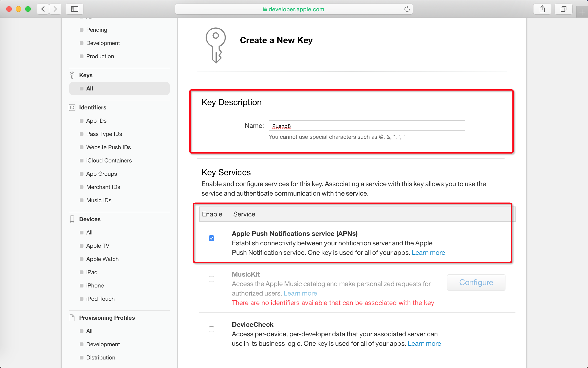
Task: Open Production certificates in sidebar
Action: [x=100, y=56]
